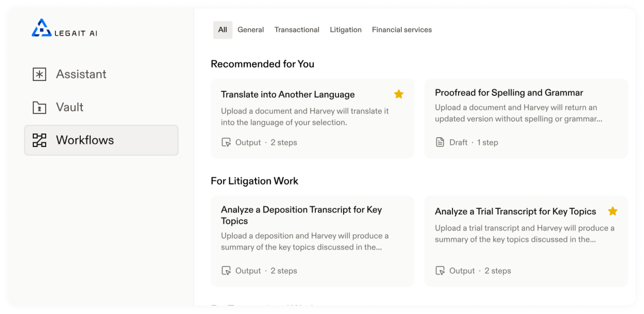Viewport: 644px width, 314px height.
Task: Click the Workflows diagram icon
Action: point(40,140)
